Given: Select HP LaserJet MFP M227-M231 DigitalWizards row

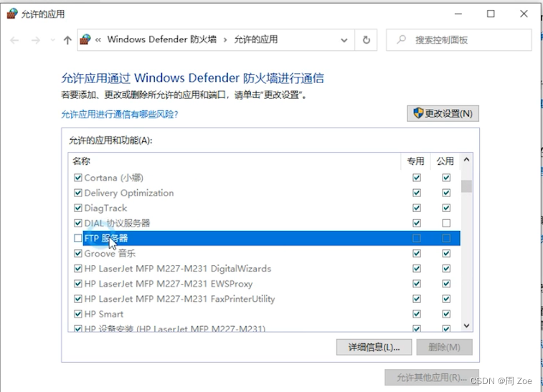Looking at the screenshot, I should coord(265,269).
